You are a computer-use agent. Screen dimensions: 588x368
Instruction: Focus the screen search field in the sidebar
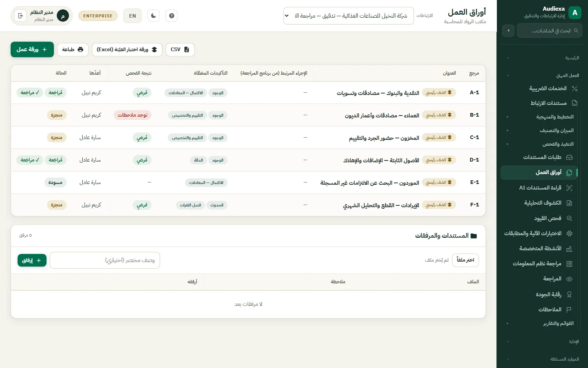pos(549,31)
